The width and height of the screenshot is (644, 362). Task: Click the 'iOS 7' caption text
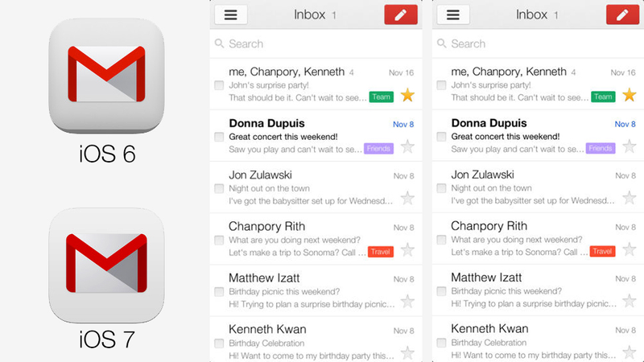pyautogui.click(x=107, y=339)
